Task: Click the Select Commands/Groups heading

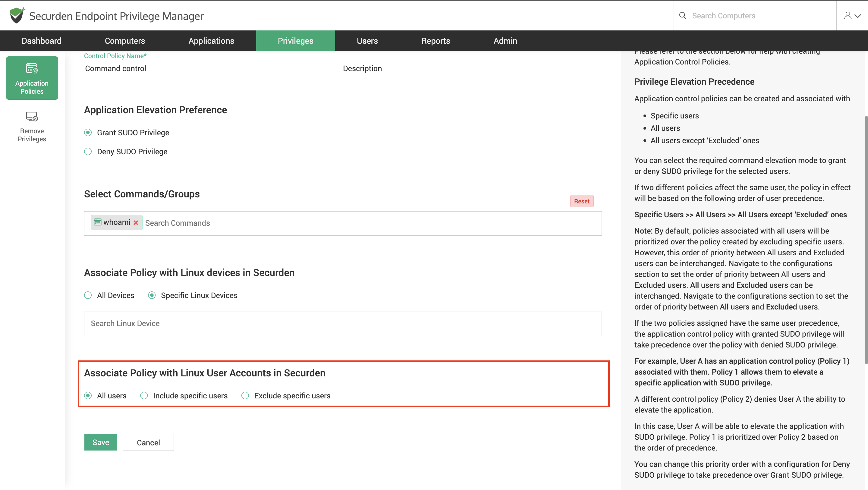Action: (142, 194)
